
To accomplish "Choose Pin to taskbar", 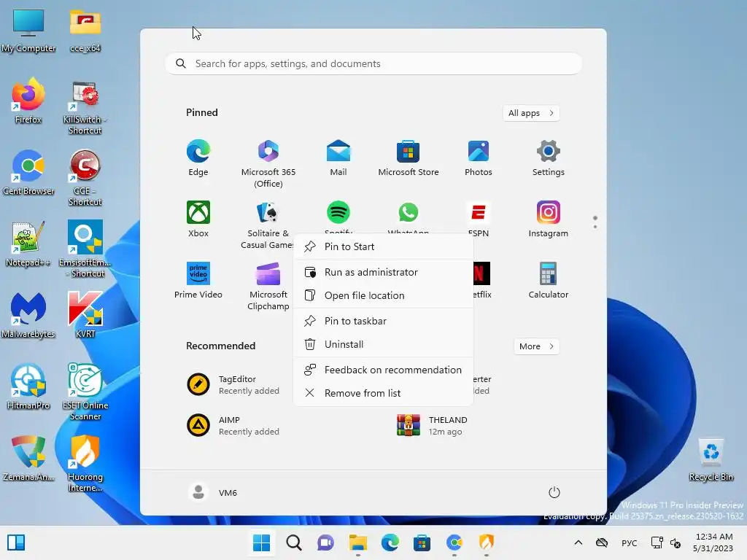I will click(x=383, y=321).
